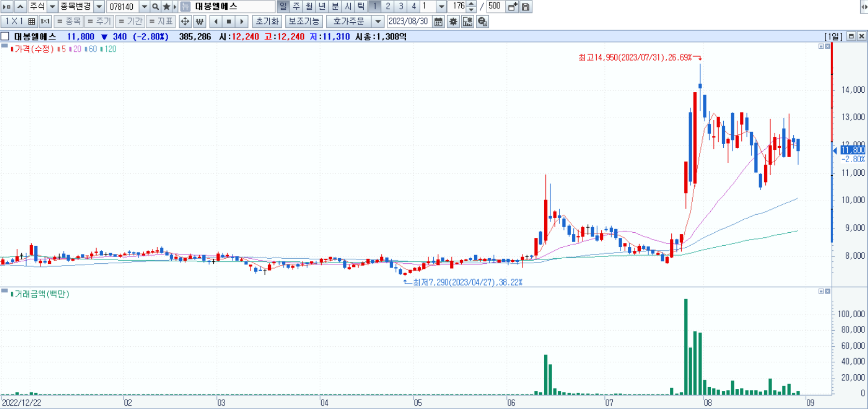868x409 pixels.
Task: Close the price chart sub-panel
Action: [828, 46]
